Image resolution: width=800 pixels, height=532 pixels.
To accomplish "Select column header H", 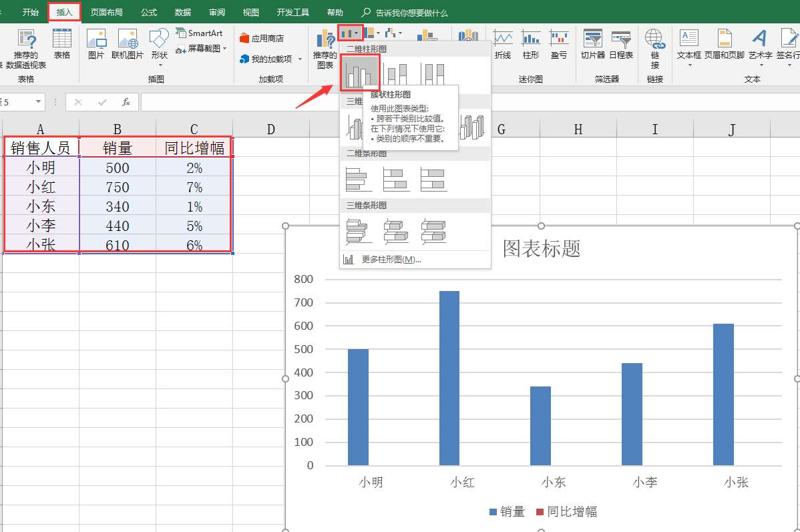I will click(578, 129).
